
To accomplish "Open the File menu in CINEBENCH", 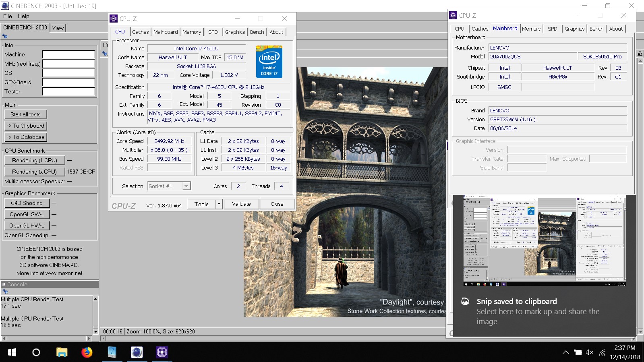I will (x=7, y=16).
